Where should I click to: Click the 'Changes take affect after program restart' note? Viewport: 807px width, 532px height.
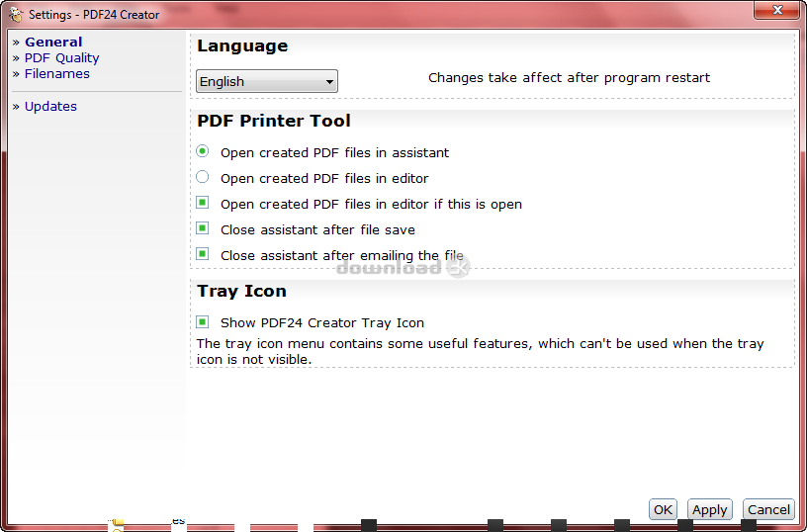(570, 78)
